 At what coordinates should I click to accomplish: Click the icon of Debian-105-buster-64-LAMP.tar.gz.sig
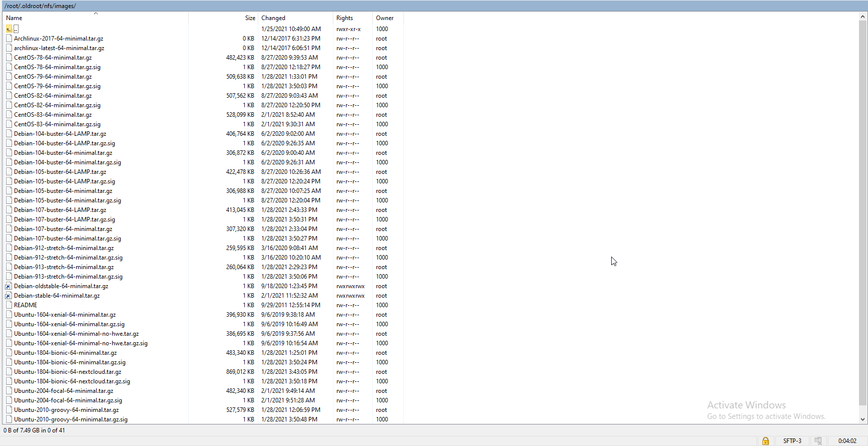pos(9,181)
